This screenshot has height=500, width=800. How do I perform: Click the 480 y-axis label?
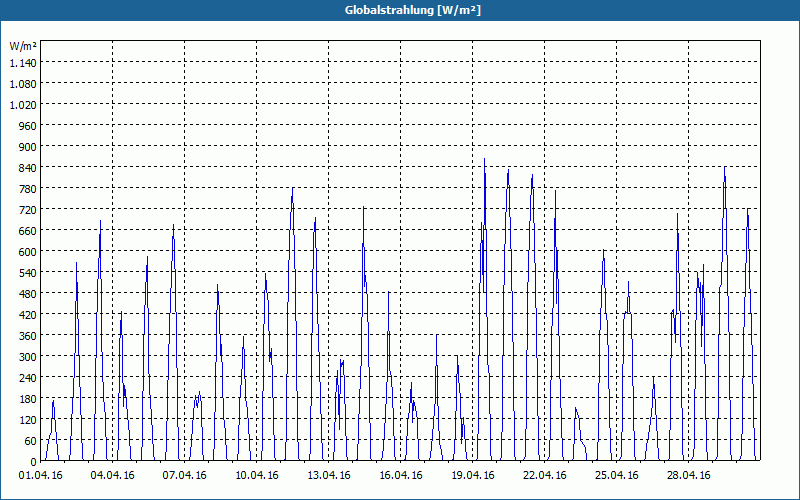pyautogui.click(x=28, y=293)
